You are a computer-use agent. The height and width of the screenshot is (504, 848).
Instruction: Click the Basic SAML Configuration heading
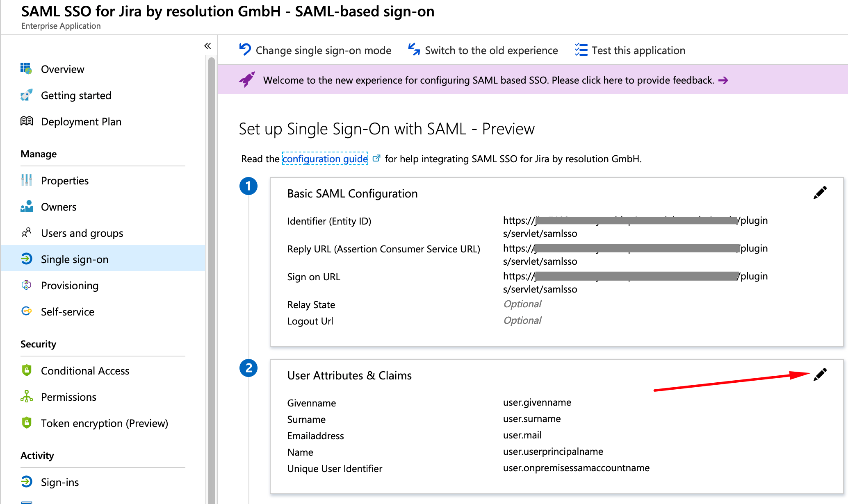pyautogui.click(x=353, y=193)
